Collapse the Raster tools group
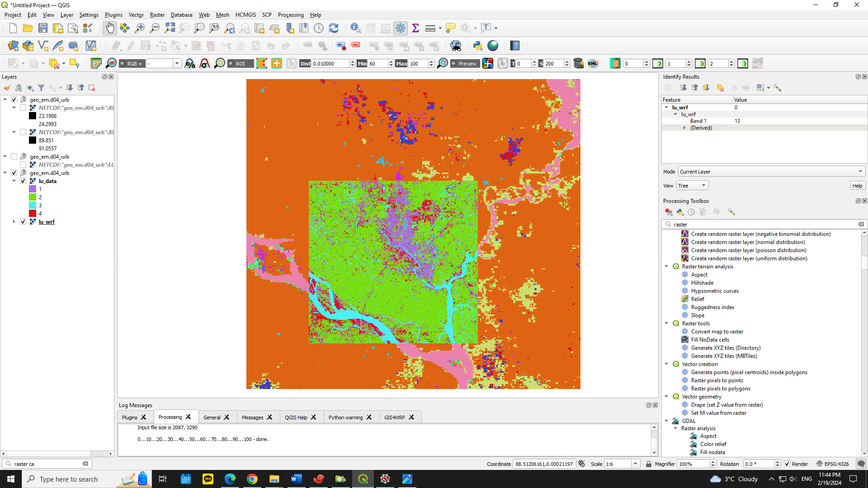 click(666, 324)
